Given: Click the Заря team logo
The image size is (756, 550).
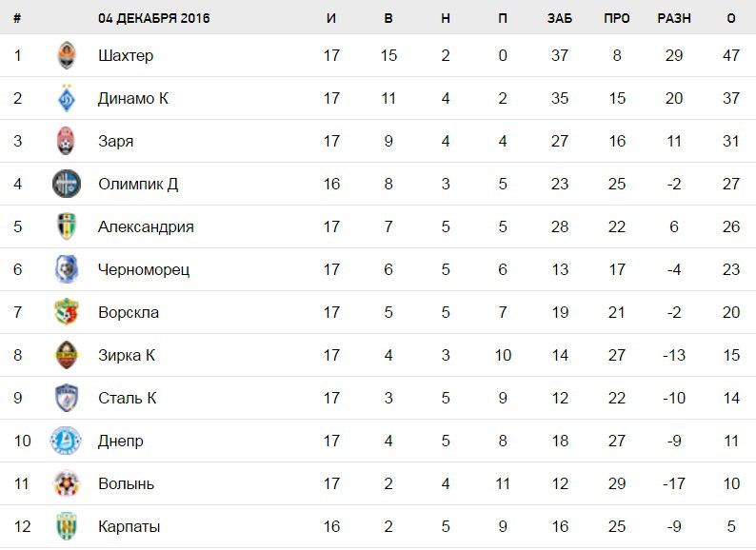Looking at the screenshot, I should pyautogui.click(x=66, y=141).
